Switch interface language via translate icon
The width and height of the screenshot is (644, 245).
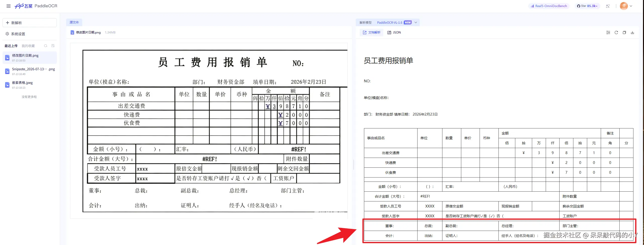(x=608, y=6)
